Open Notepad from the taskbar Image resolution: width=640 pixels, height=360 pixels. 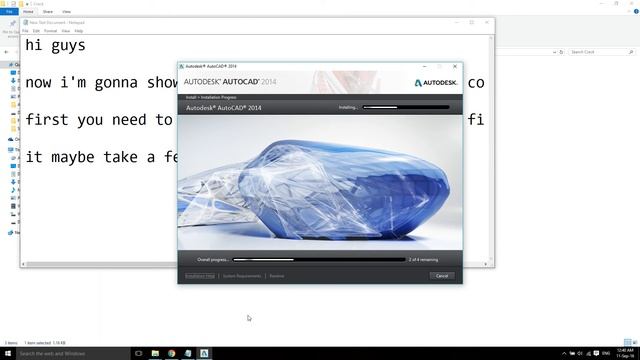point(188,353)
